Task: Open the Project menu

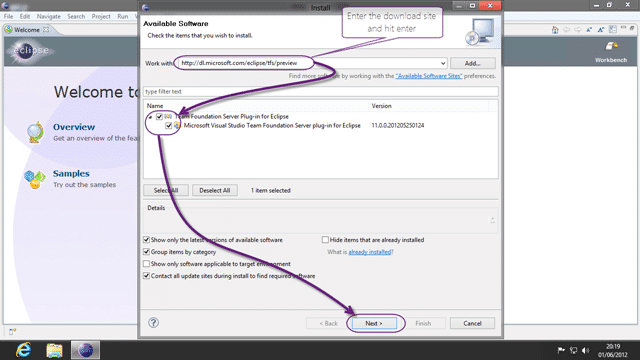Action: [x=101, y=16]
